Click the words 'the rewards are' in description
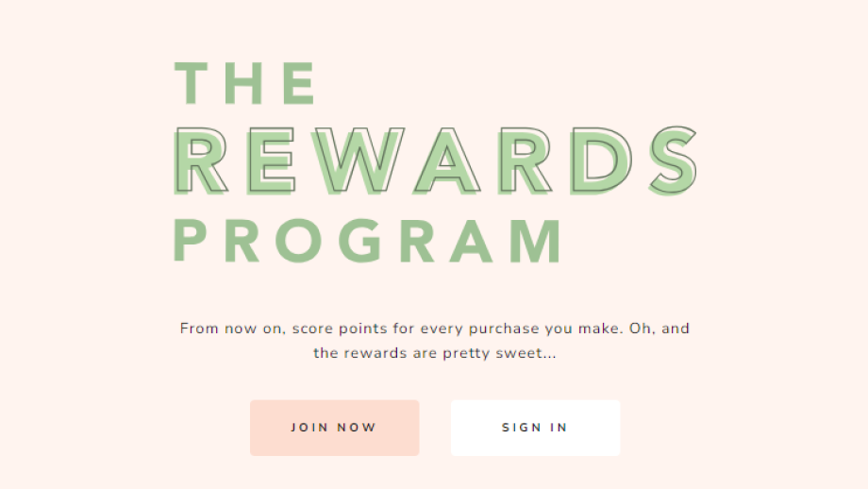The height and width of the screenshot is (489, 868). [x=375, y=353]
